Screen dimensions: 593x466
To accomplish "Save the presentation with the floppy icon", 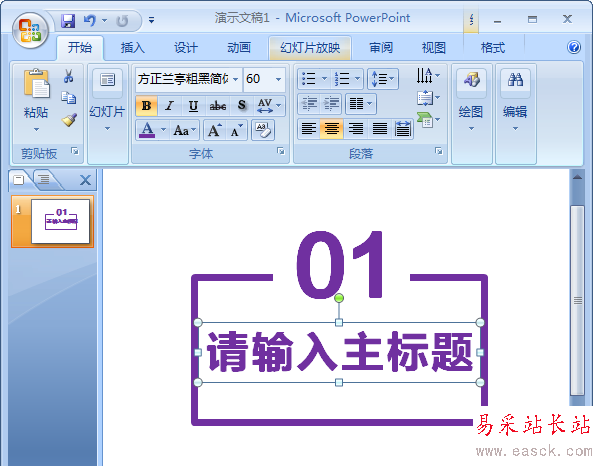I will pos(68,20).
